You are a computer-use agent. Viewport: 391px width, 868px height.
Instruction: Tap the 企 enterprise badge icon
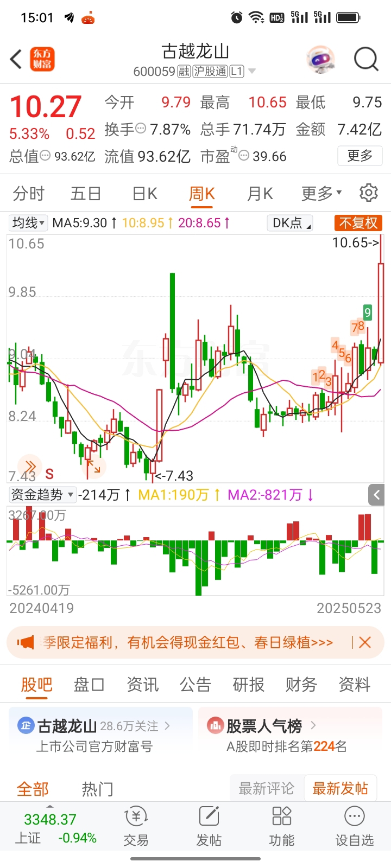coord(26,725)
